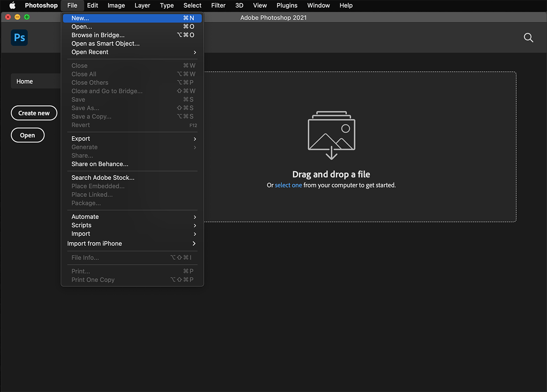Close the open File menu title

coord(72,6)
